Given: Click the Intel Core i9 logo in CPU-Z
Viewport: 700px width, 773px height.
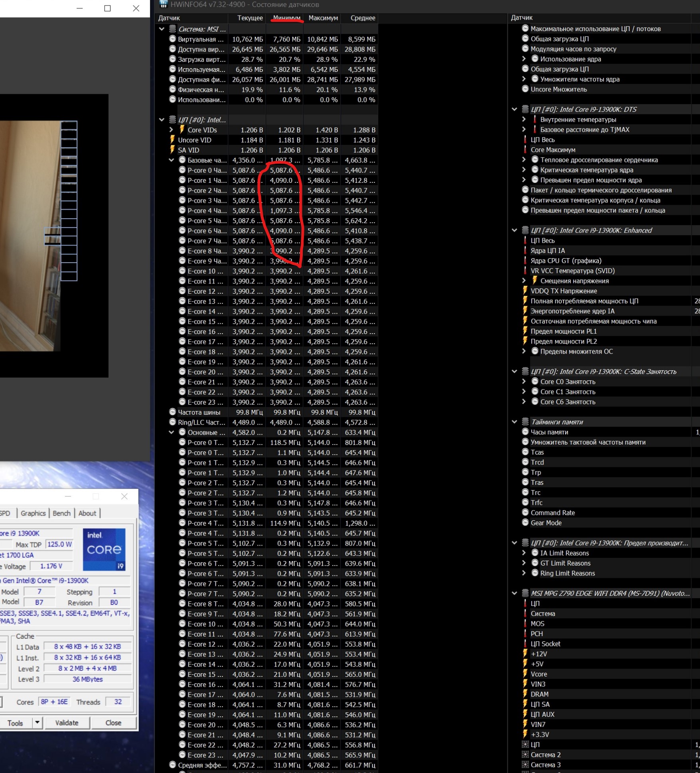Looking at the screenshot, I should coord(104,549).
